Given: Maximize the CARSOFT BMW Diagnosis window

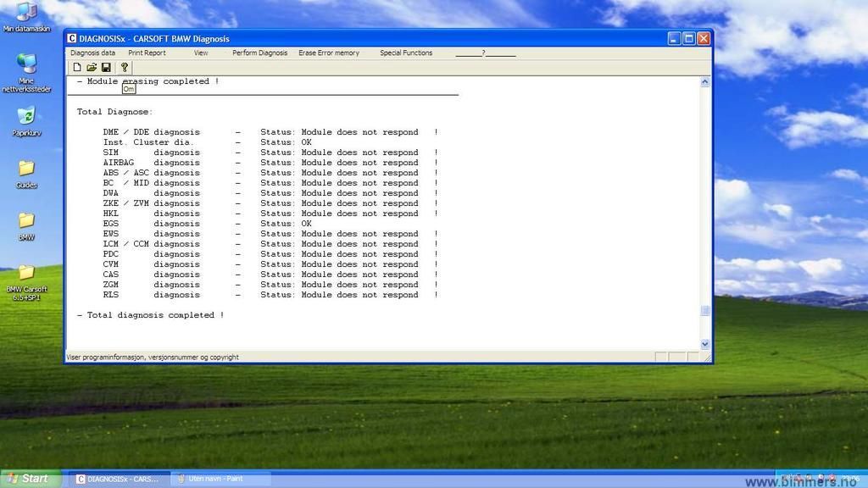Looking at the screenshot, I should pos(688,38).
